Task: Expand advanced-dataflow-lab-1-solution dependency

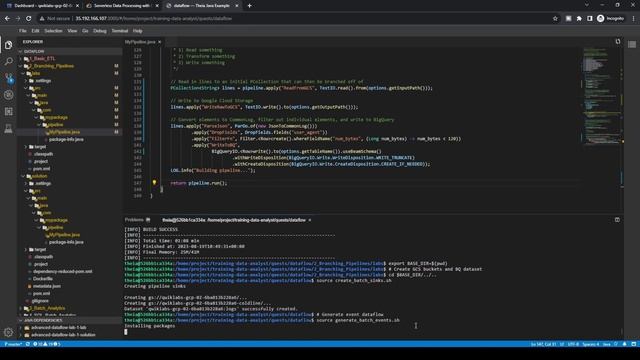Action: pyautogui.click(x=20, y=335)
